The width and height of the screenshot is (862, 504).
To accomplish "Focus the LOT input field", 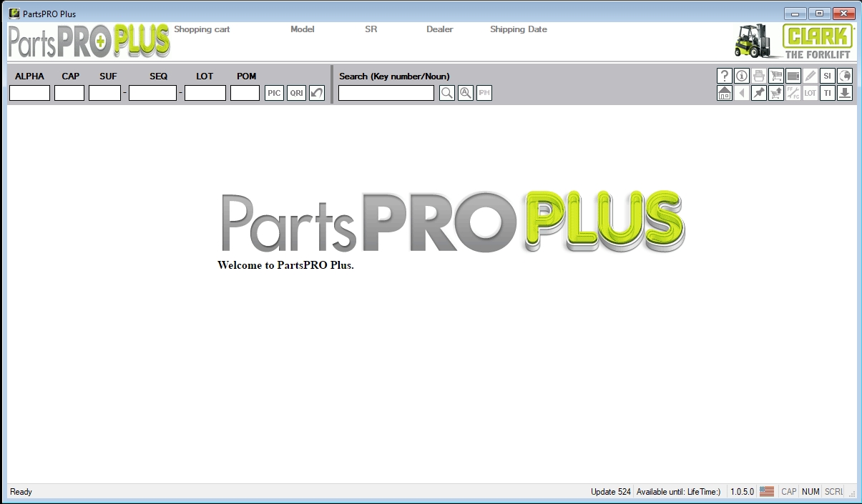I will 205,93.
